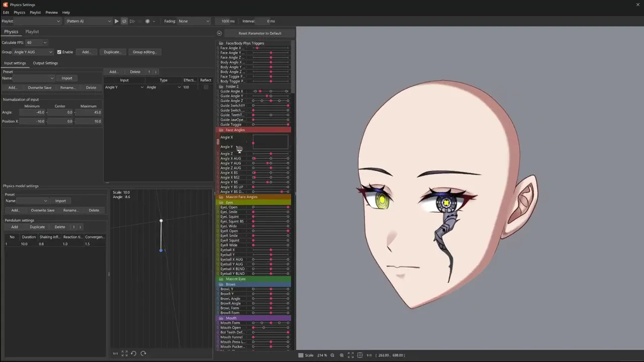Set canvas zoom to 1:1
644x362 pixels.
[x=369, y=355]
